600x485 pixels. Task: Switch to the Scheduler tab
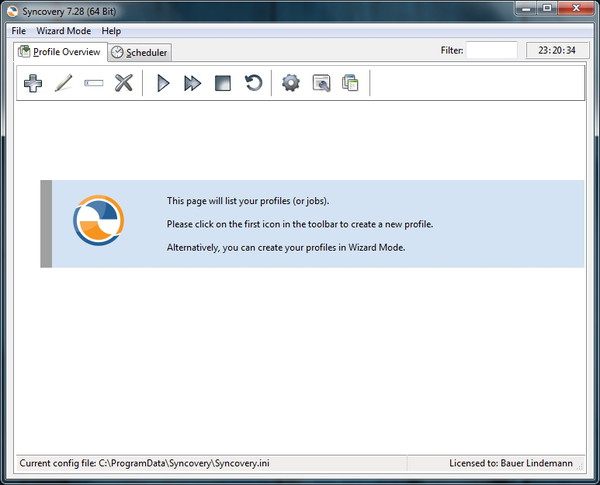(140, 52)
